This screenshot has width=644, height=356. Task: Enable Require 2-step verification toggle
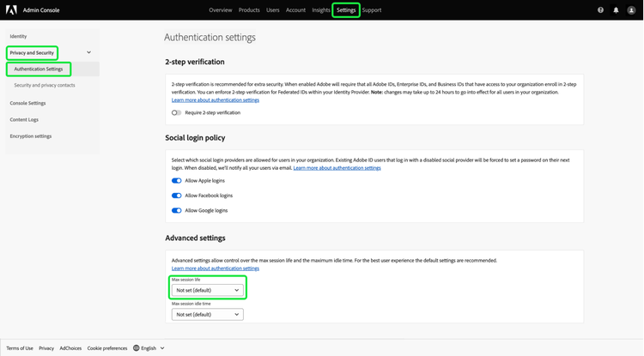177,112
